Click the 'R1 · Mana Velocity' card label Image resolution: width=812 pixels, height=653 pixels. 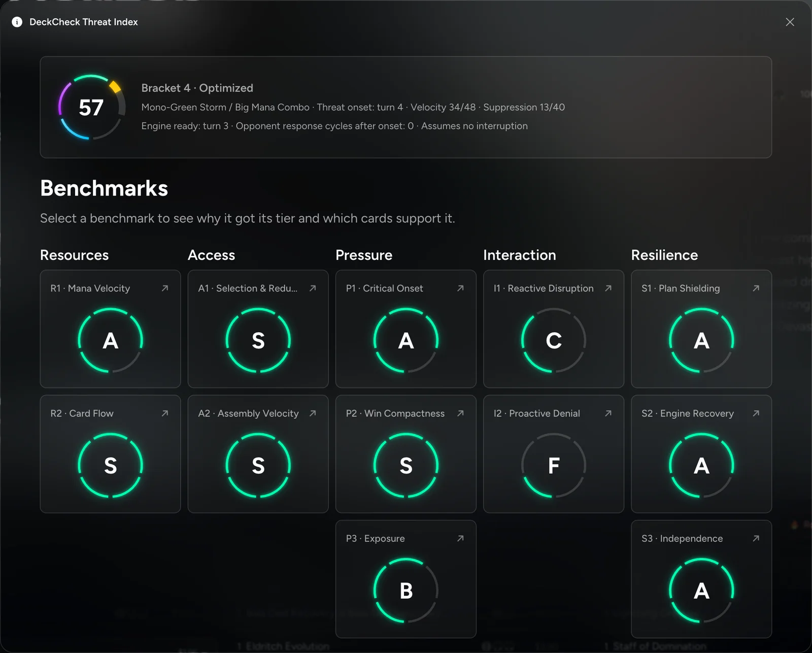pyautogui.click(x=90, y=288)
